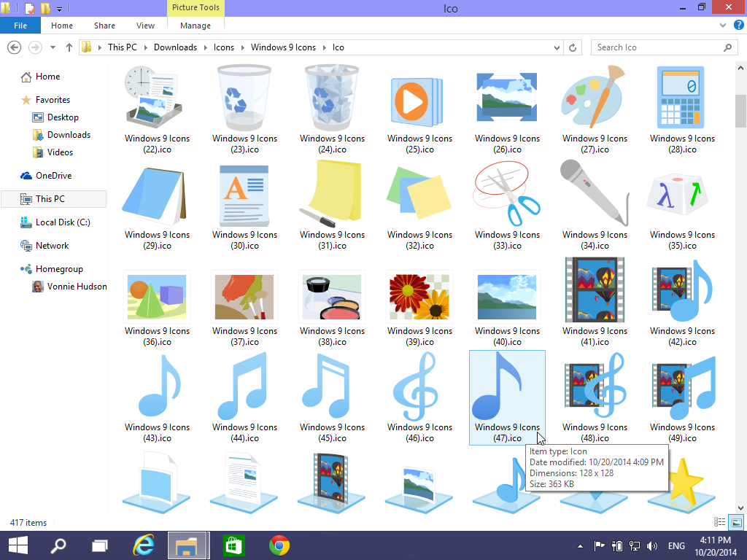
Task: Open the address bar history dropdown
Action: (x=556, y=47)
